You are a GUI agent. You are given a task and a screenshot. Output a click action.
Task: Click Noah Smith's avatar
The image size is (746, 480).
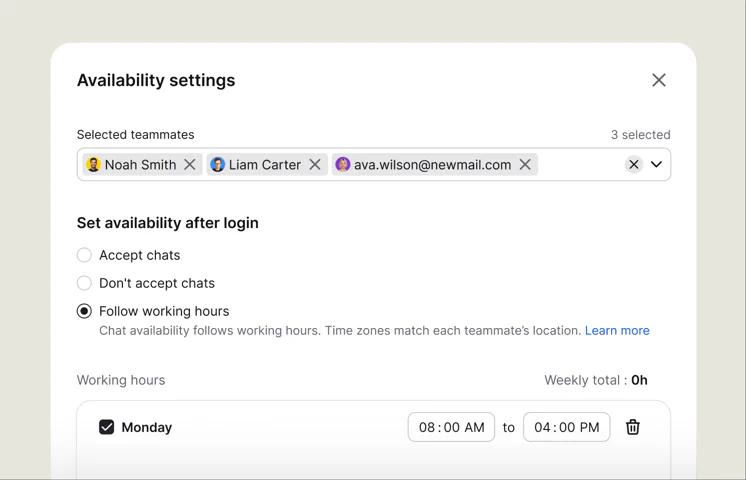[x=93, y=165]
